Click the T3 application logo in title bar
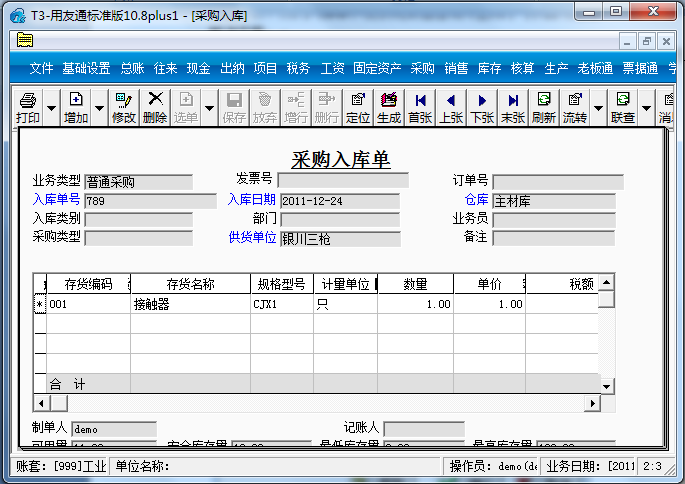This screenshot has height=484, width=685. pos(17,16)
